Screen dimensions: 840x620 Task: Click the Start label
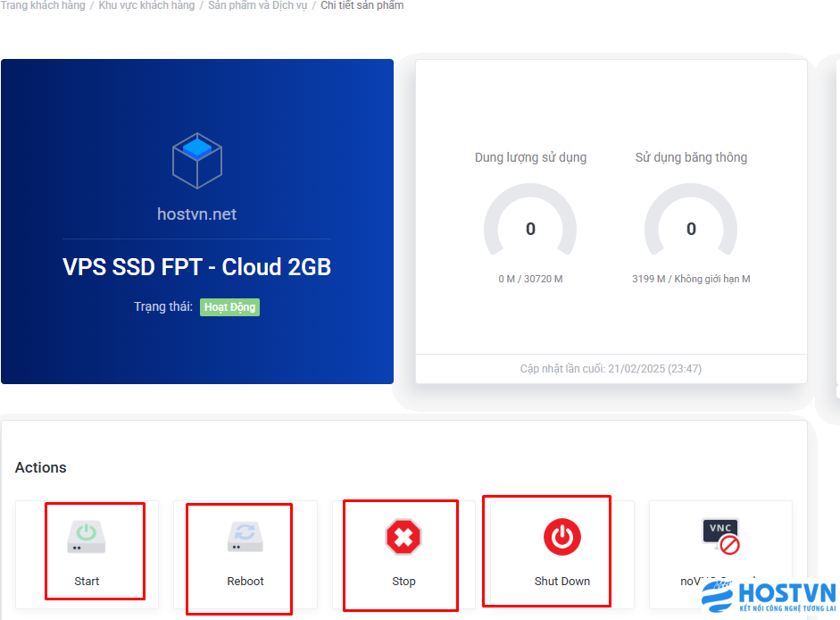coord(87,582)
